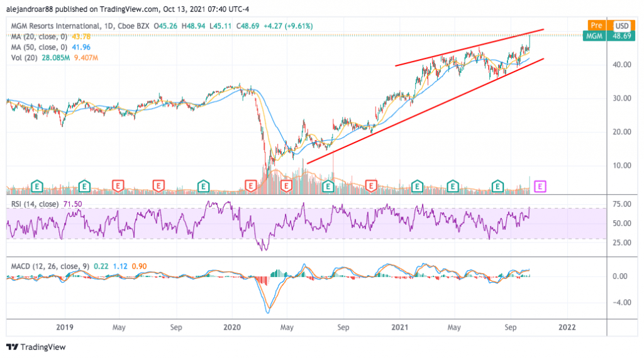Click the 25.00 RSI axis label
644x358 pixels.
coord(622,242)
